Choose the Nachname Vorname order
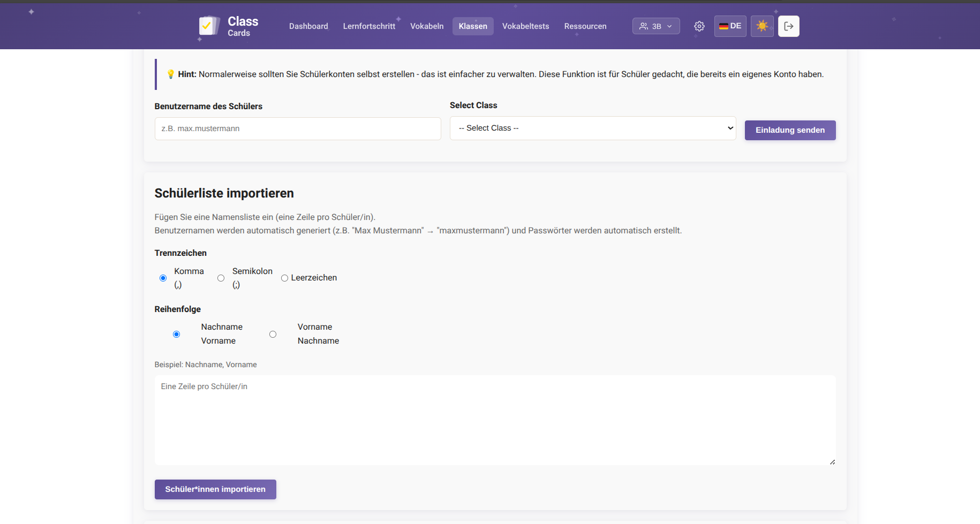 pos(176,334)
